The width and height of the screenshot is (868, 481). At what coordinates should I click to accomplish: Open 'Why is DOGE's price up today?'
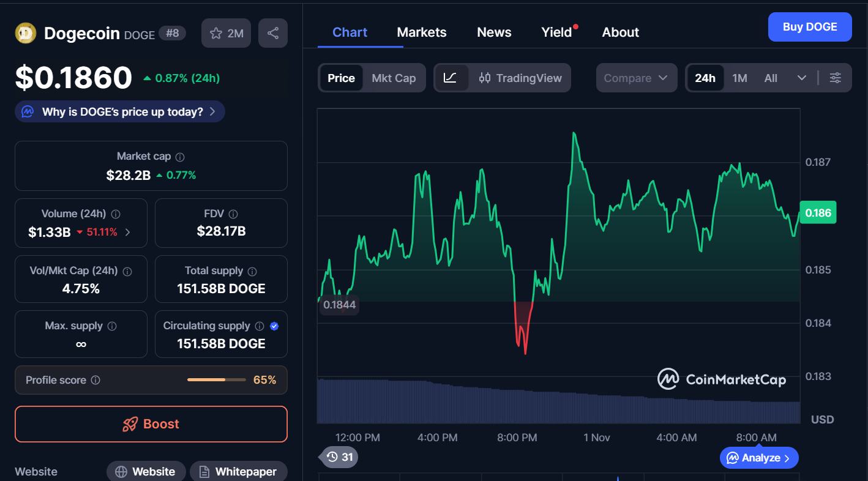click(x=121, y=111)
